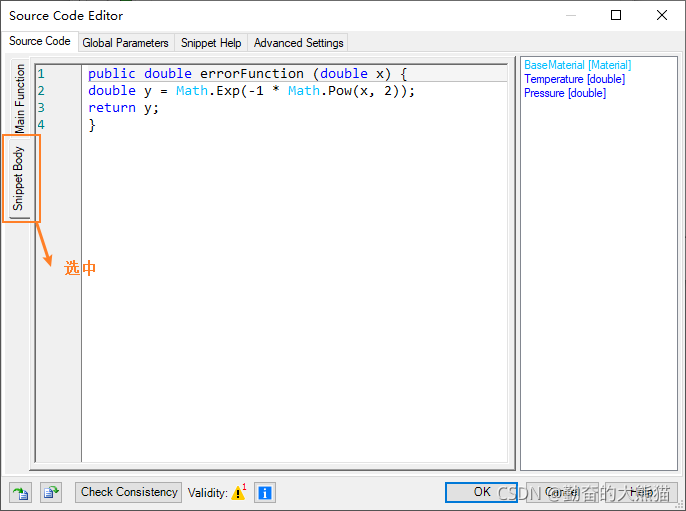686x511 pixels.
Task: Open the blue info icon next to Validity
Action: point(265,493)
